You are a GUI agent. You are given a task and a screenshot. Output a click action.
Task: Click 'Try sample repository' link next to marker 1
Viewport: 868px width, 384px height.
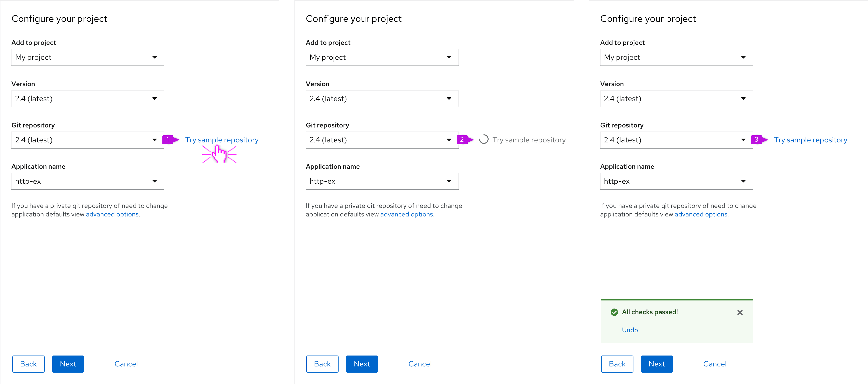point(222,140)
